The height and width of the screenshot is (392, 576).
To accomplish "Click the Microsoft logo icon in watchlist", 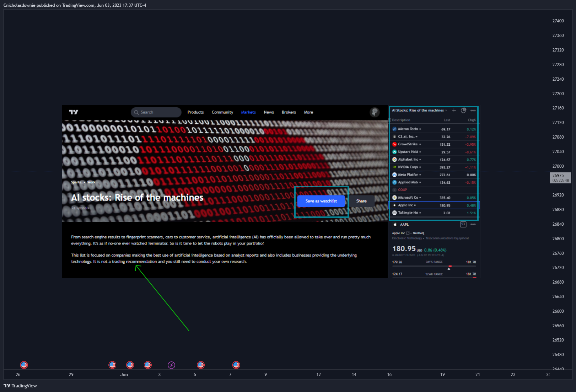I will (x=394, y=198).
